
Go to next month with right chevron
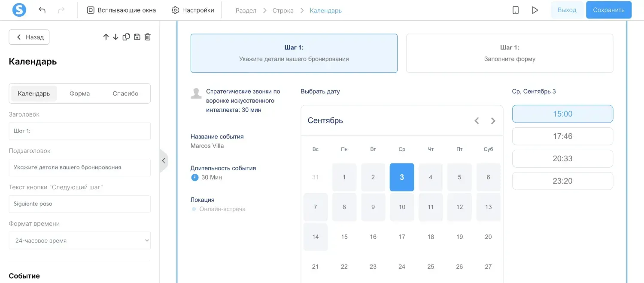click(493, 121)
